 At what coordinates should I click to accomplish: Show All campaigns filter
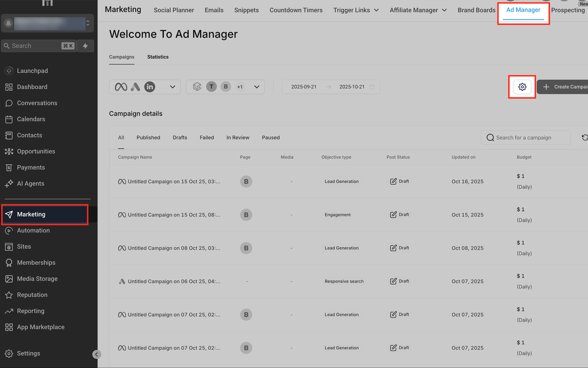pos(121,138)
